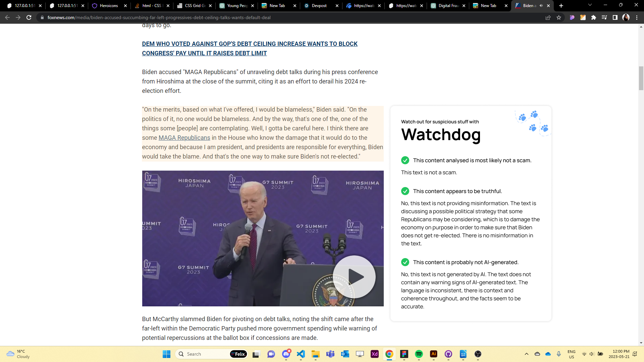Viewport: 644px width, 362px height.
Task: Toggle Chrome side panel icon
Action: pos(615,17)
